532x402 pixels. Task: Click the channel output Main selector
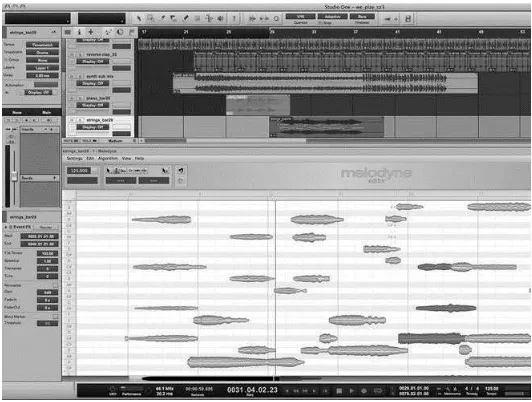coord(46,112)
